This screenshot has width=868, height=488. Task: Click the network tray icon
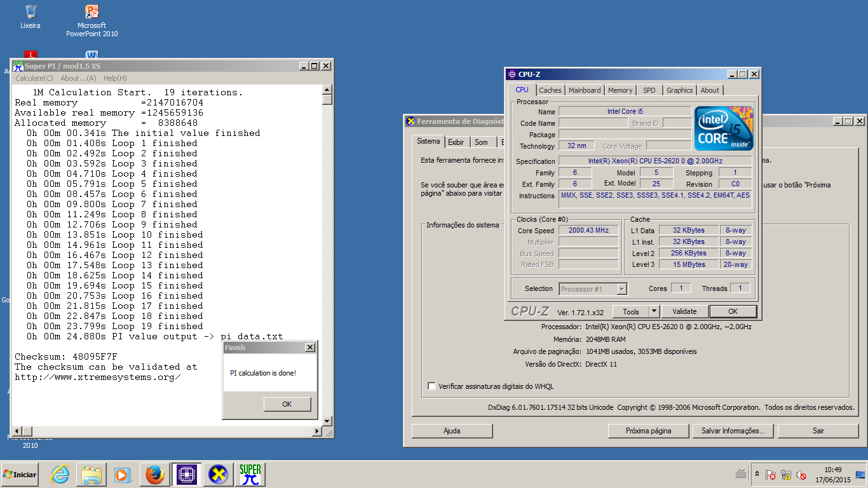[x=786, y=475]
